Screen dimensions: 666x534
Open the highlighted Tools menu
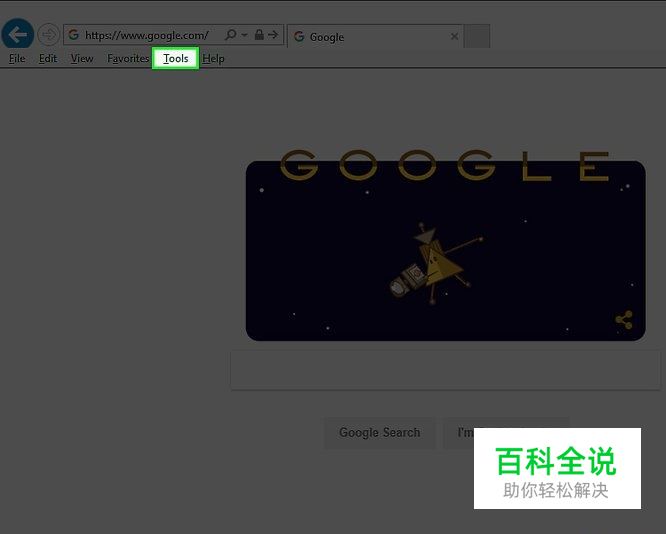175,58
